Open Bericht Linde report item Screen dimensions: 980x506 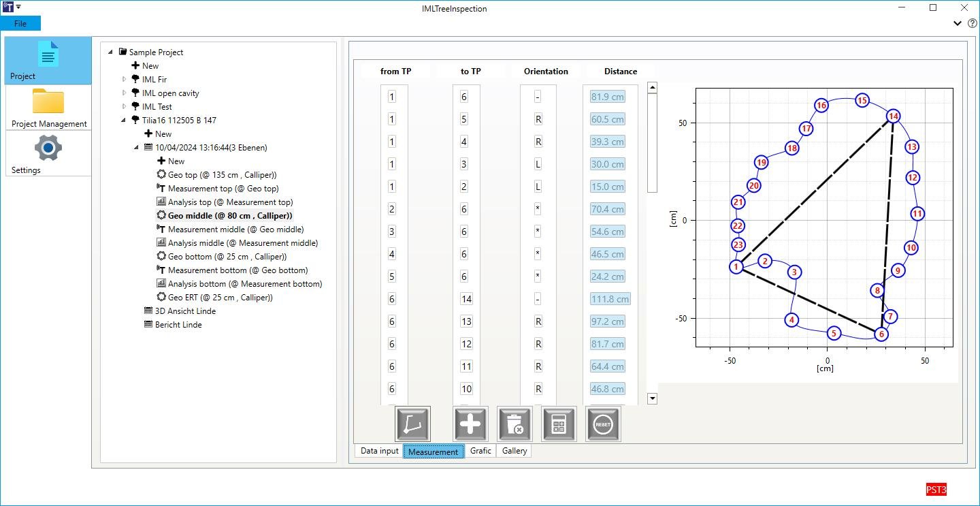tap(178, 325)
